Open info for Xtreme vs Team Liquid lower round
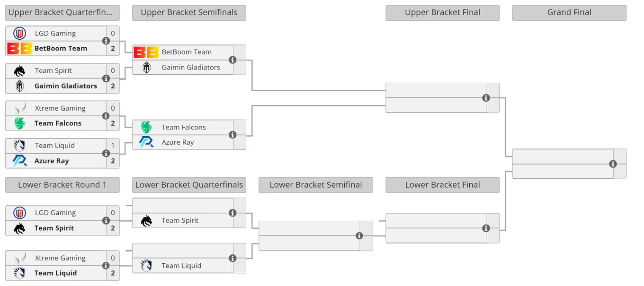This screenshot has height=286, width=644. [106, 266]
